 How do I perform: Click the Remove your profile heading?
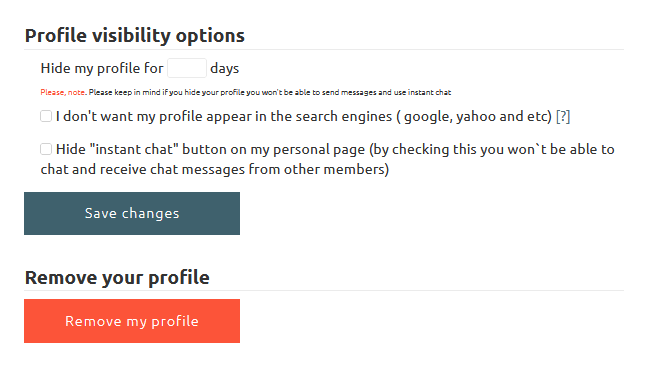[117, 278]
